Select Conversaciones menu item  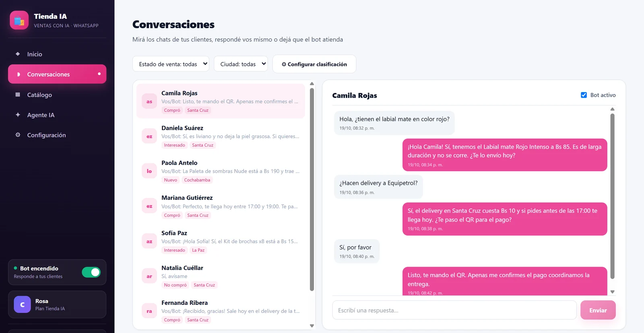[57, 74]
